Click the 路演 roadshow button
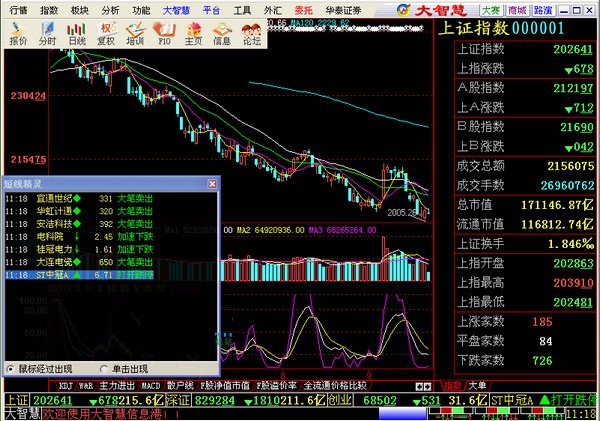 tap(543, 10)
